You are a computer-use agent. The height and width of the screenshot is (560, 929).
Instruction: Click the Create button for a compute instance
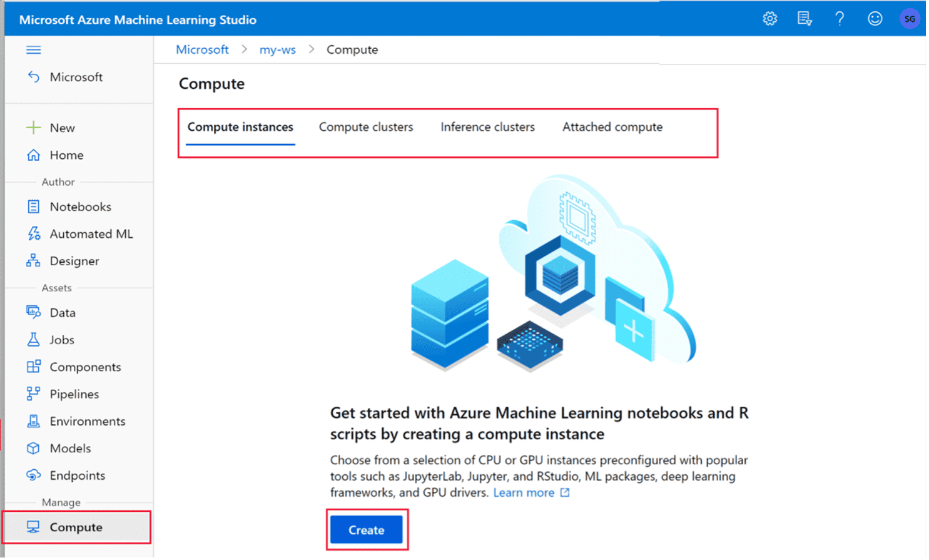(367, 529)
